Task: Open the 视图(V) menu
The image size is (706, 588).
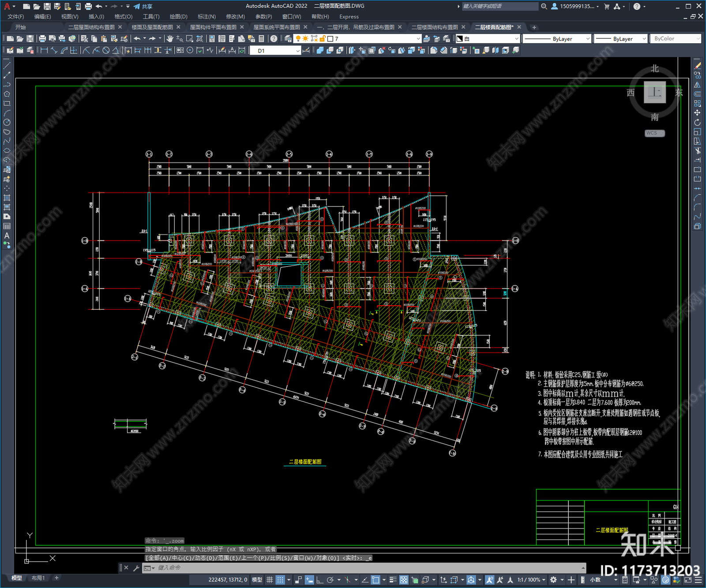Action: pos(70,16)
